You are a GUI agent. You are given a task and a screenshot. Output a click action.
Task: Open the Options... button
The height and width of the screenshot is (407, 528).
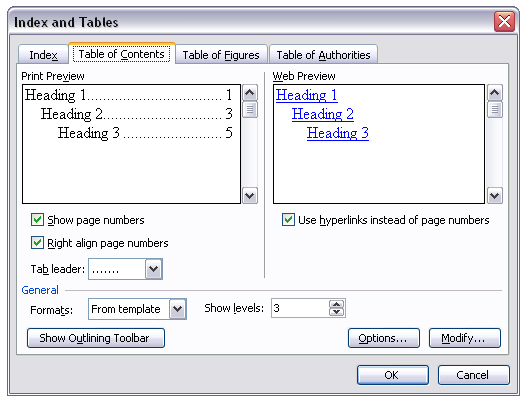(x=384, y=338)
